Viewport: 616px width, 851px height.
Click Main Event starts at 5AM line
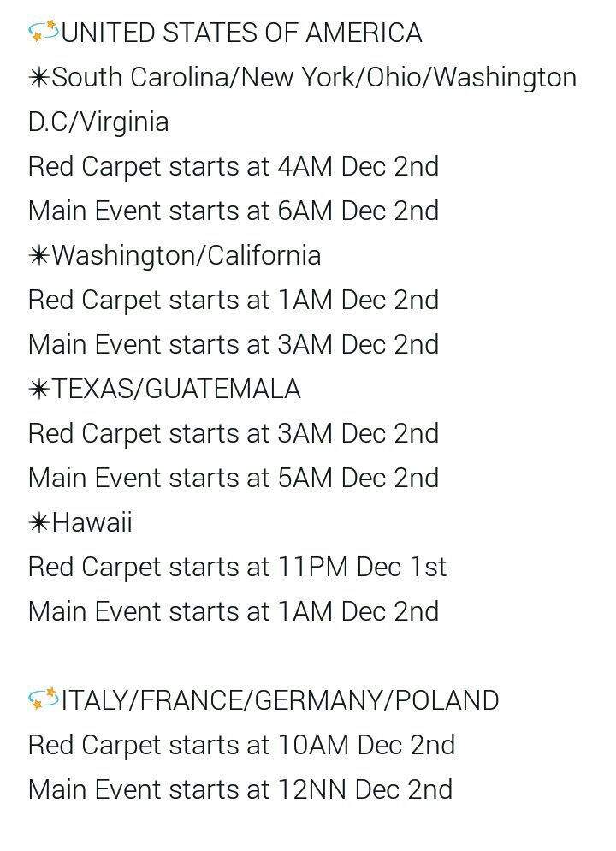point(234,478)
